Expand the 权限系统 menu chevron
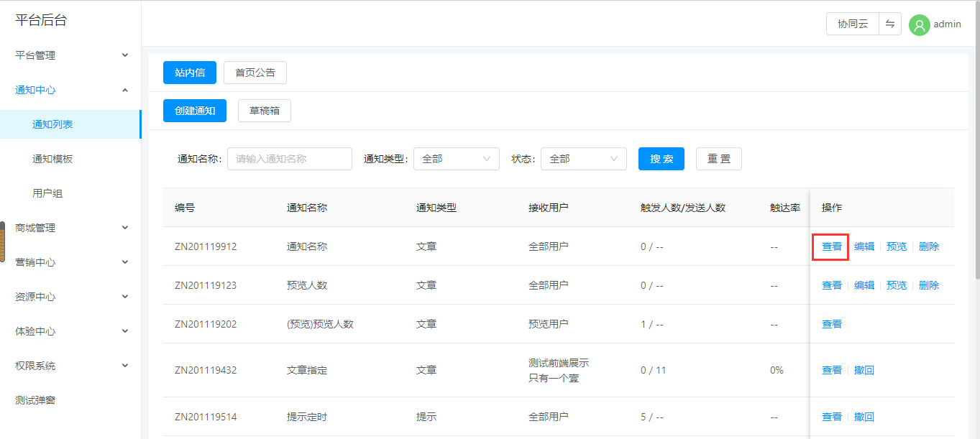 pos(125,366)
